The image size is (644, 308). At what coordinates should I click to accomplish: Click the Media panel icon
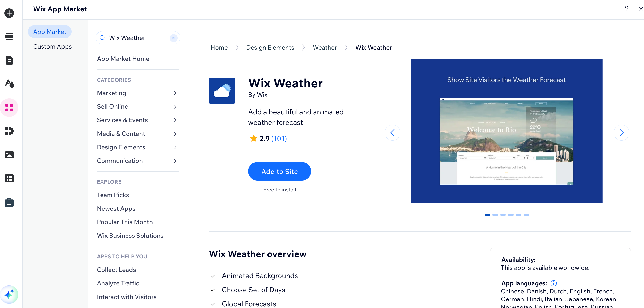pyautogui.click(x=10, y=155)
